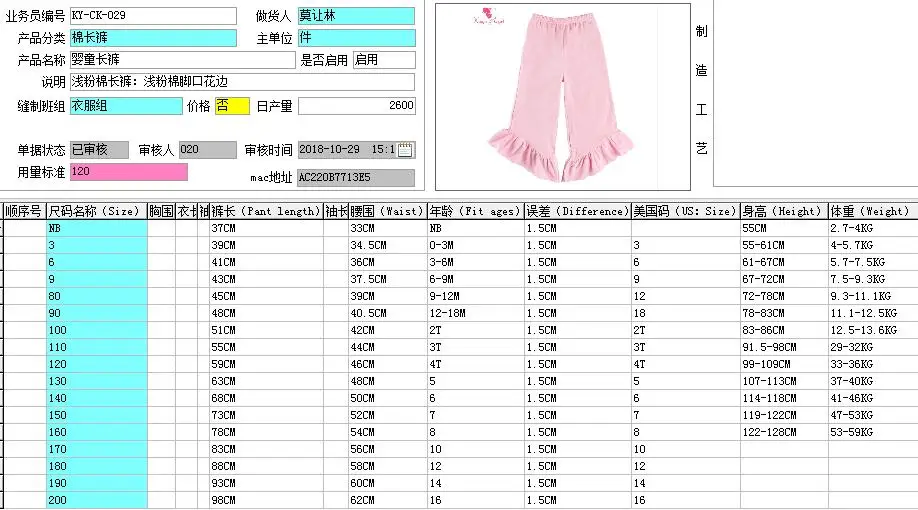Viewport: 918px width, 510px height.
Task: Click the 尺码名称 (Size) column header
Action: [97, 211]
